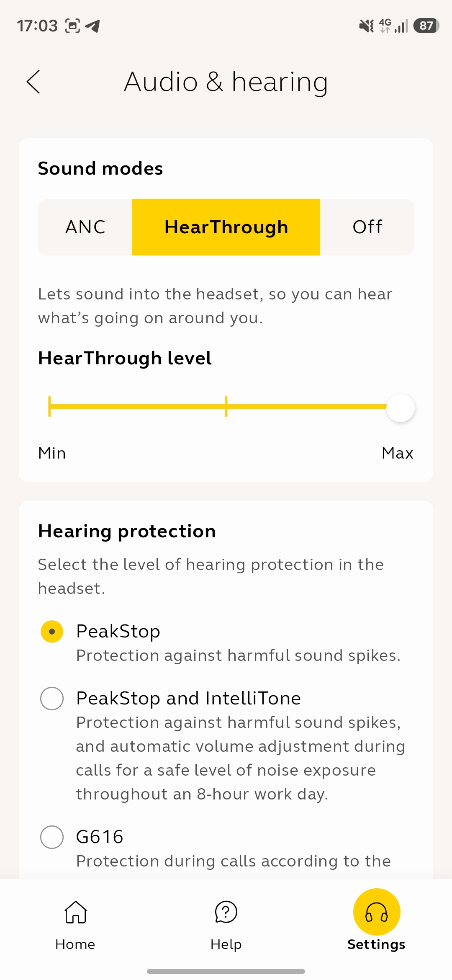452x980 pixels.
Task: Open the Help question bubble icon
Action: click(226, 912)
